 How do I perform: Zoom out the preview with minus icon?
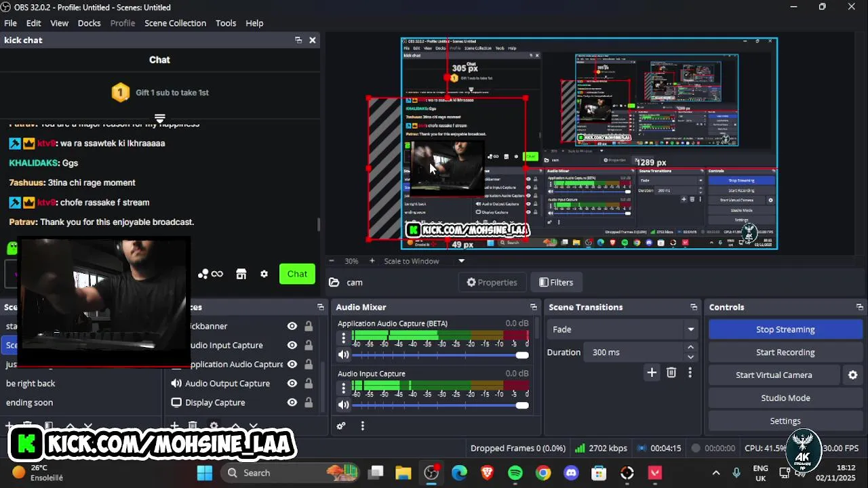(332, 261)
